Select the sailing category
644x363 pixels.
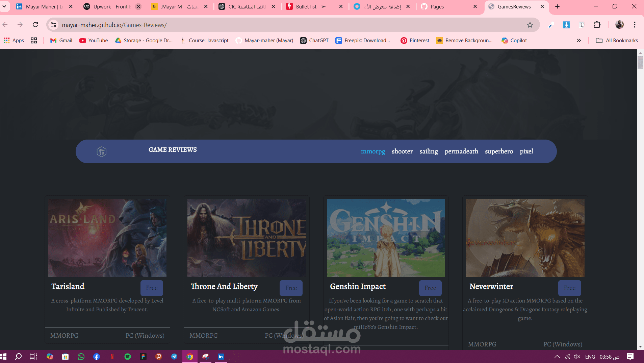pyautogui.click(x=429, y=151)
